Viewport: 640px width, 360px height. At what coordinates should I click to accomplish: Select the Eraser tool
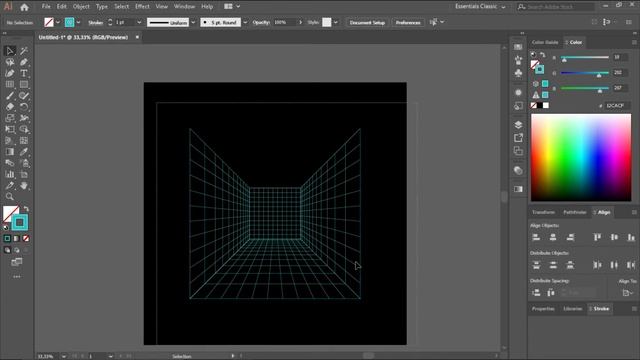click(x=10, y=107)
